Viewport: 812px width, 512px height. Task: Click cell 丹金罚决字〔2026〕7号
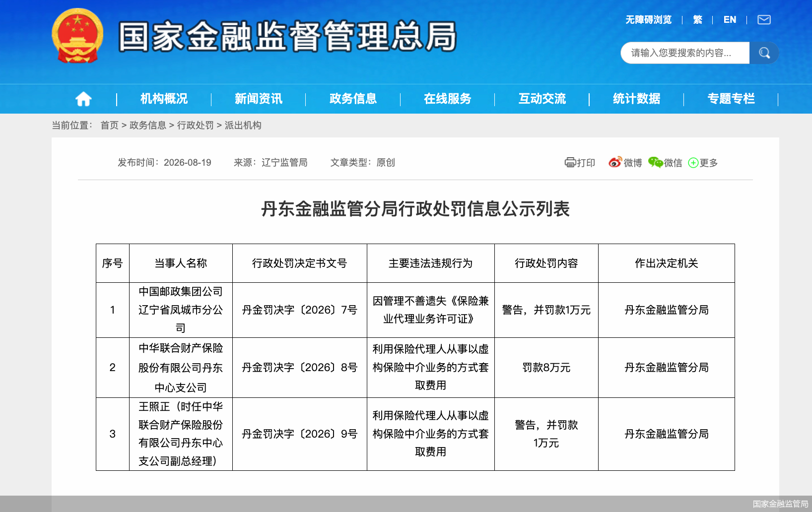point(300,310)
